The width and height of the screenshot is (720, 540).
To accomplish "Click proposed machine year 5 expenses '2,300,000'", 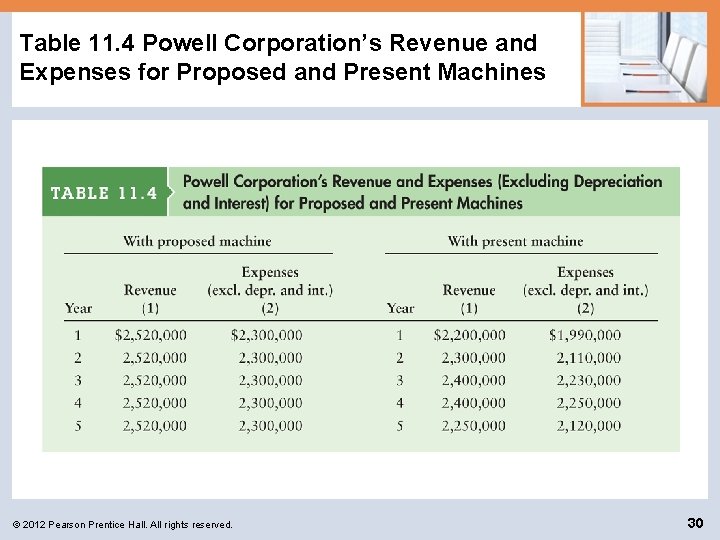I will point(270,426).
